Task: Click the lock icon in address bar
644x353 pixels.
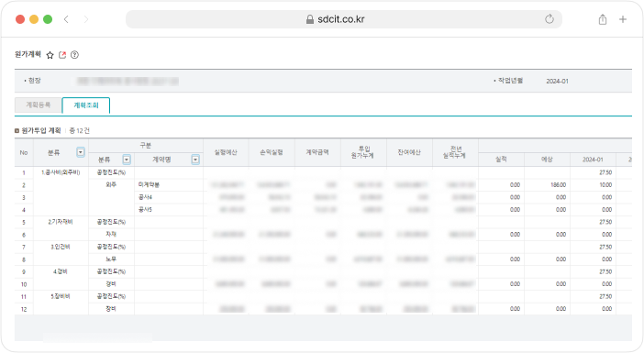Action: pos(310,19)
